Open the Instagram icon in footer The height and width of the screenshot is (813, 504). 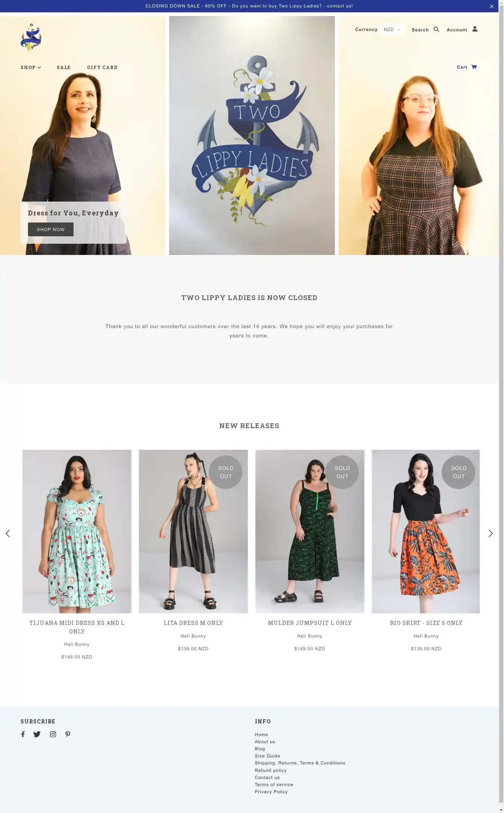coord(53,734)
